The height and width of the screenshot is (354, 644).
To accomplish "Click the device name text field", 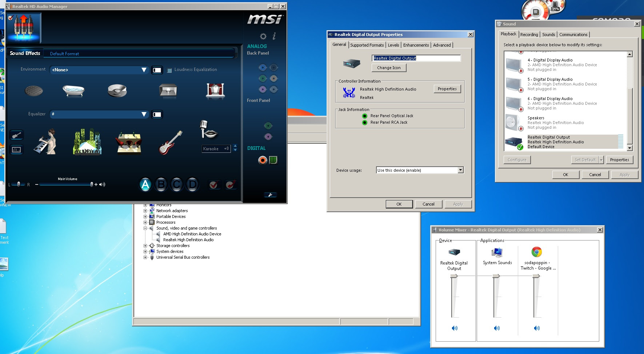I will click(x=416, y=58).
